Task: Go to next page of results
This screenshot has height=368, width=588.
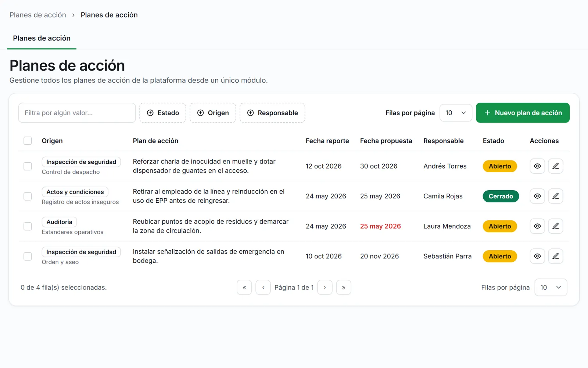Action: 325,287
